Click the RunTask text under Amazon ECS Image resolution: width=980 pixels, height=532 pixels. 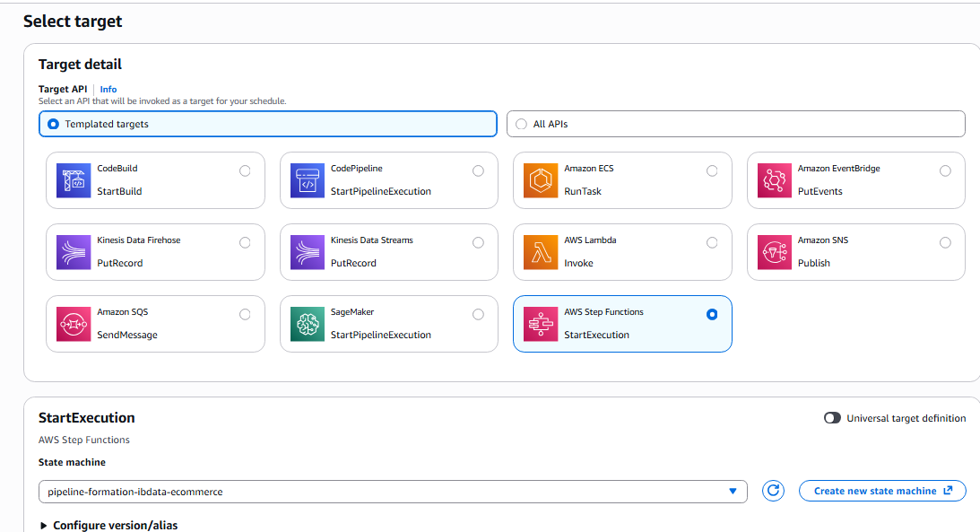click(583, 191)
